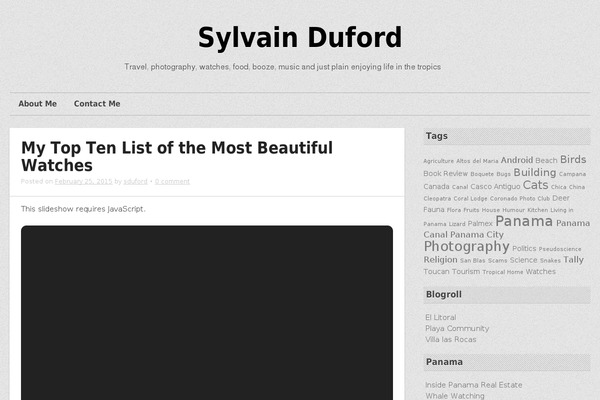The height and width of the screenshot is (400, 600).
Task: Select the Lizard tag
Action: click(x=457, y=224)
